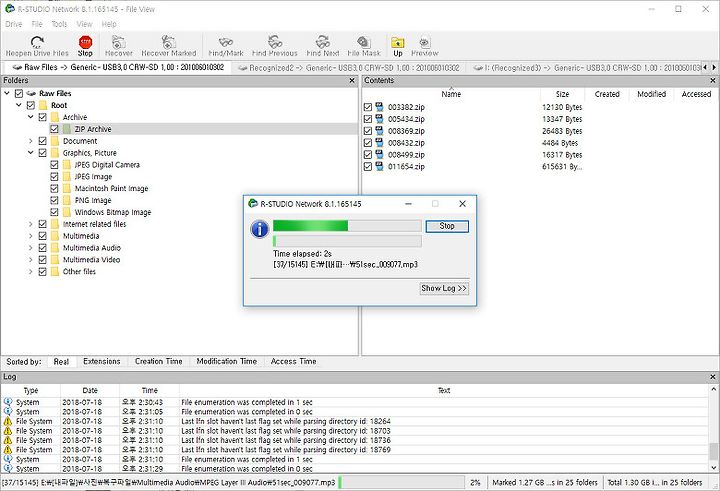Viewport: 720px width, 491px height.
Task: Click the Find Next toolbar icon
Action: [323, 42]
